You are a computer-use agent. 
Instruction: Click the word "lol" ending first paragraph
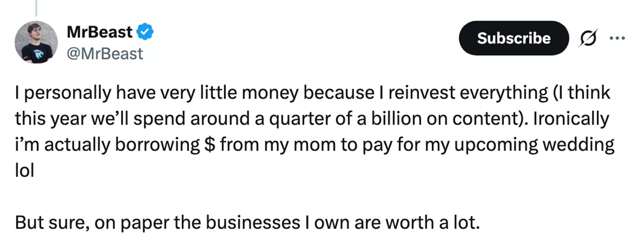coord(24,170)
